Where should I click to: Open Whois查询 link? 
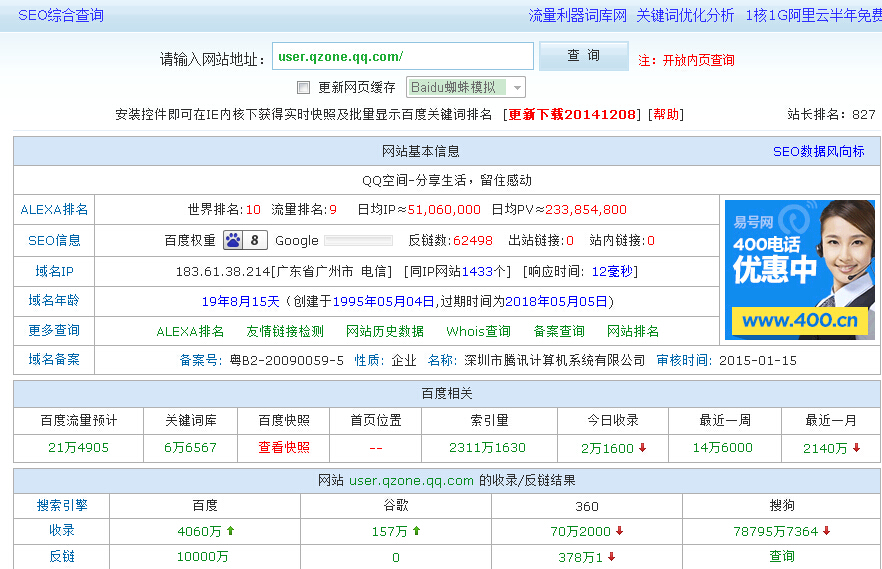tap(479, 332)
